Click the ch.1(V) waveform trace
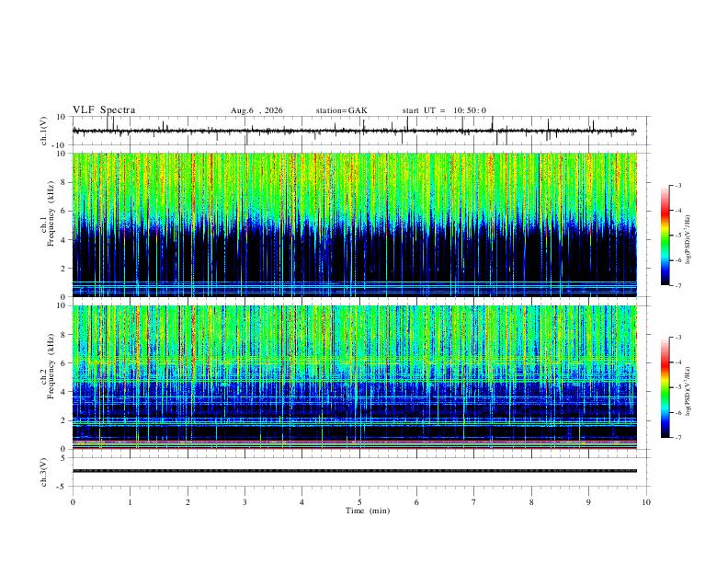This screenshot has height=563, width=728. tap(354, 131)
